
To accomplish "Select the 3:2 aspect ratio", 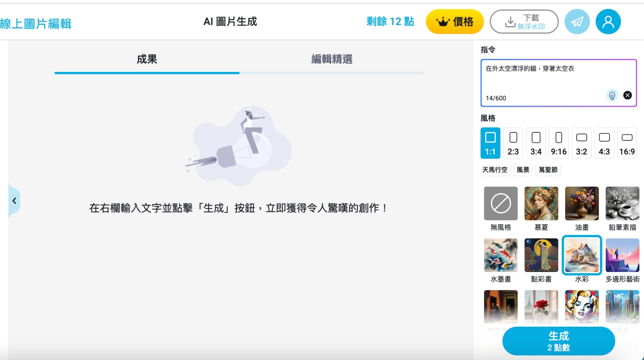I will click(x=582, y=143).
